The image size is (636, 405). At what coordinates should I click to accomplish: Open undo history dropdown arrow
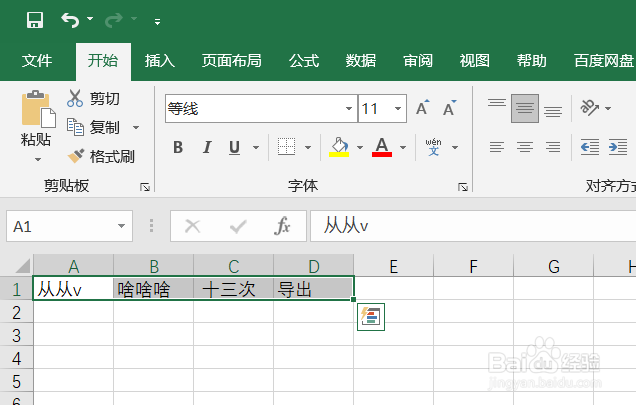tap(90, 19)
